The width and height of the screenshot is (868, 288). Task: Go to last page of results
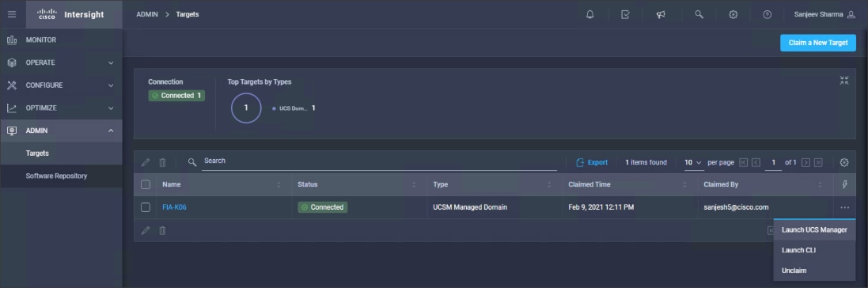click(x=818, y=162)
